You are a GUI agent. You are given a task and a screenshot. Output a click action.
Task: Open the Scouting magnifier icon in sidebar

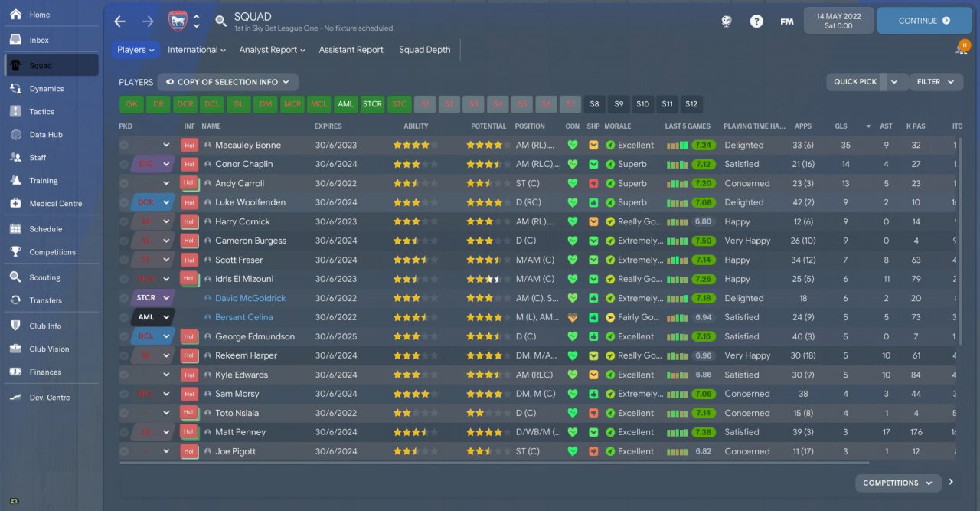pos(15,277)
